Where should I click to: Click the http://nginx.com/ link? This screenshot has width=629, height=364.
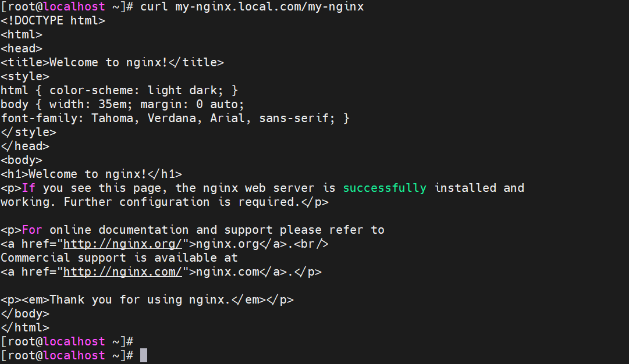click(x=123, y=272)
